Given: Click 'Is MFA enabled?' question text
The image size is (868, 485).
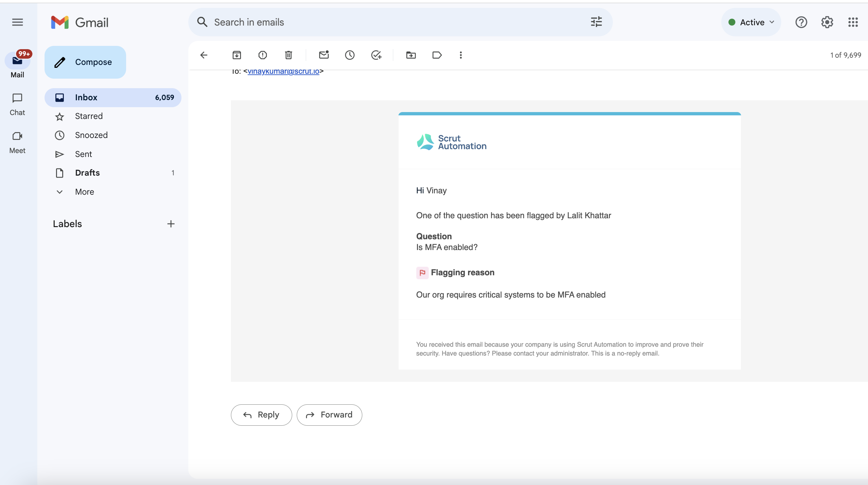Looking at the screenshot, I should [x=447, y=247].
